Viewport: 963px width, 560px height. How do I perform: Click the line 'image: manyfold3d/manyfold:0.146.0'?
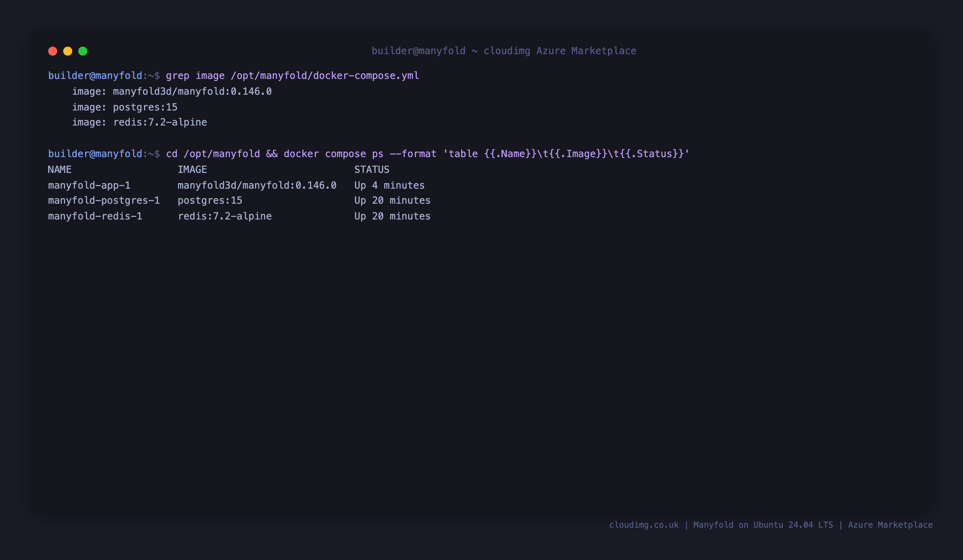[x=172, y=92]
